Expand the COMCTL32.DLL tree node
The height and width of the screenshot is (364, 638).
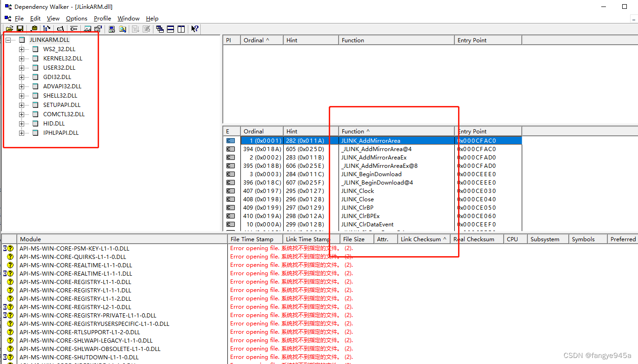[x=21, y=114]
